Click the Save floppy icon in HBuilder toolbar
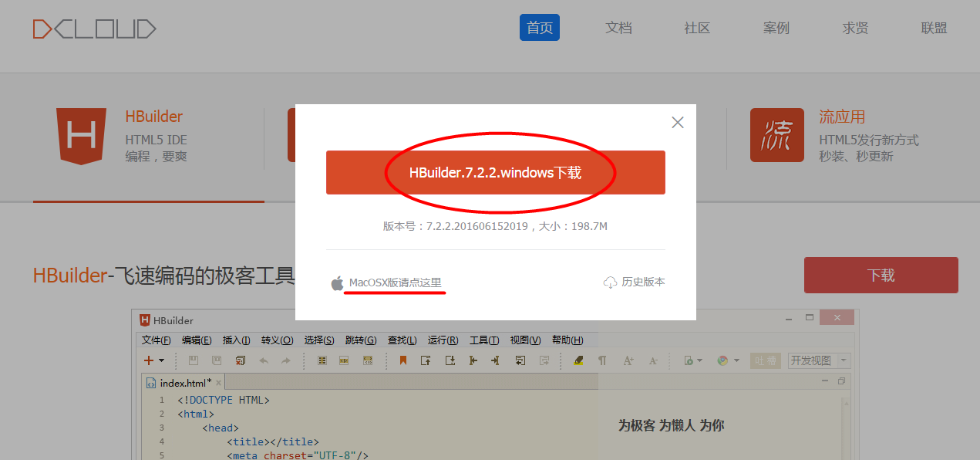Viewport: 980px width, 460px height. pos(194,360)
